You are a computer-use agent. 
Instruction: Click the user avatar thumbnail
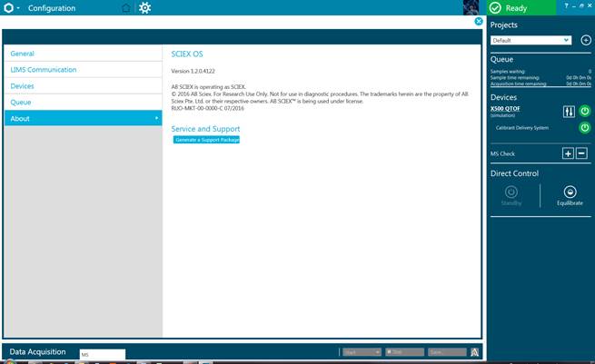tap(471, 7)
